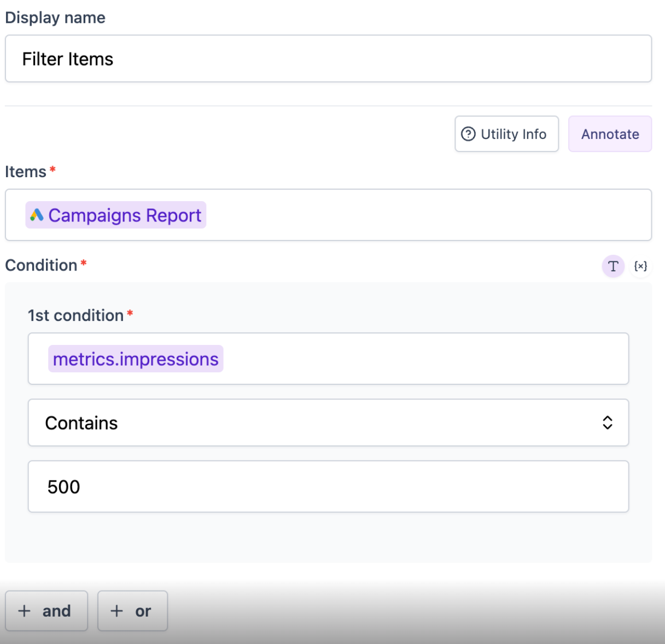The width and height of the screenshot is (665, 644).
Task: Switch Condition to variable mode with {x} icon
Action: [640, 266]
